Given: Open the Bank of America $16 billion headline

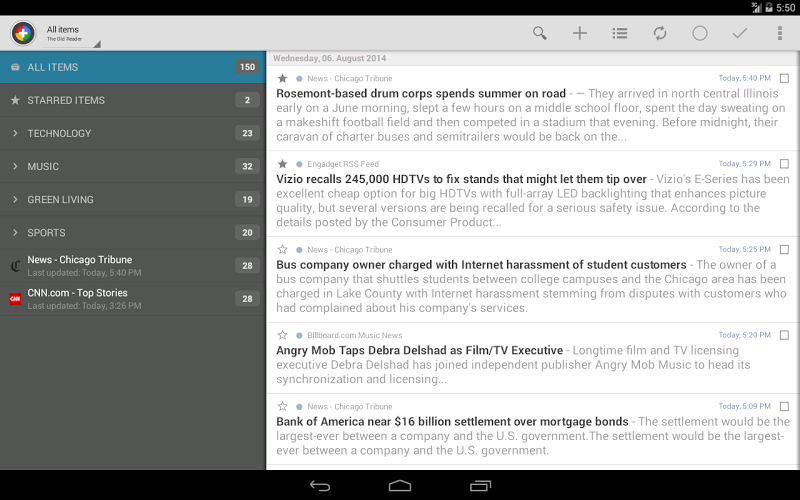Looking at the screenshot, I should 452,422.
